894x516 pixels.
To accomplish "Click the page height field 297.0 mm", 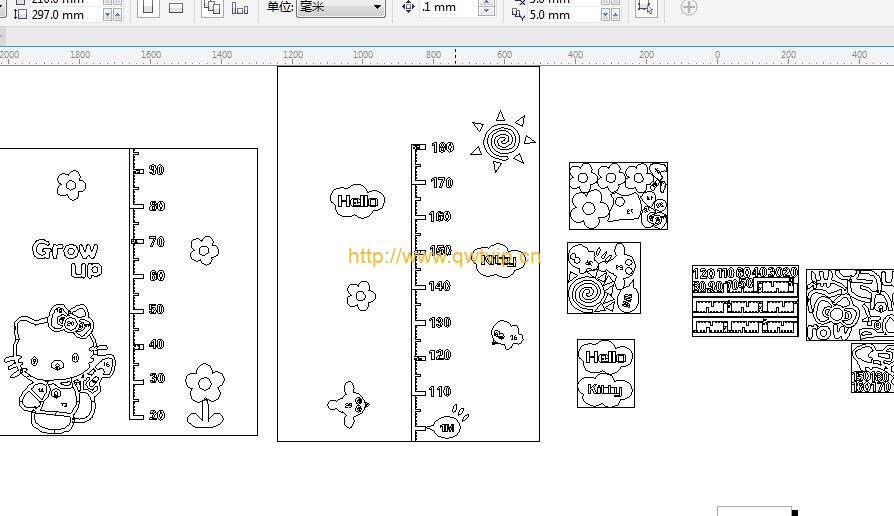I will coord(66,15).
